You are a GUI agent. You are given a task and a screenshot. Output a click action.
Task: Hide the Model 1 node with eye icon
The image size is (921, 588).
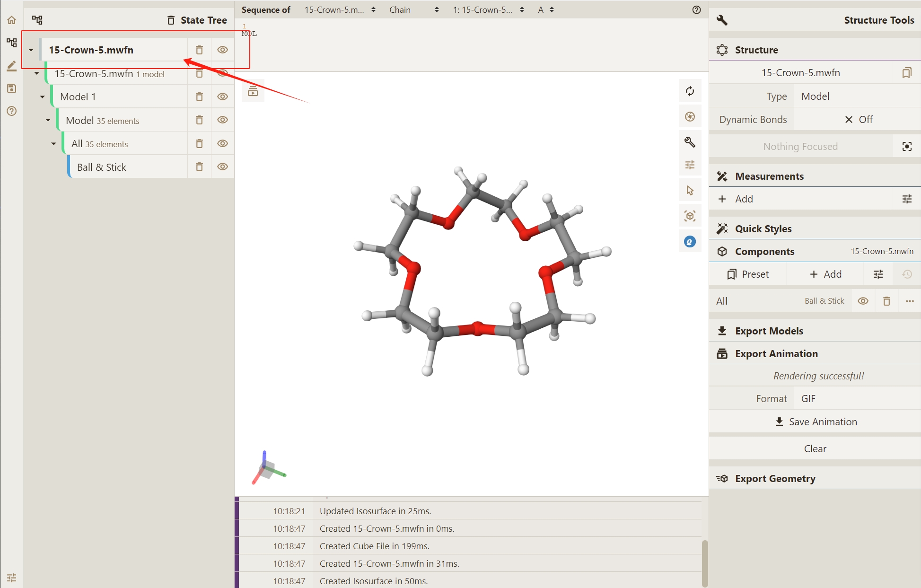click(222, 97)
